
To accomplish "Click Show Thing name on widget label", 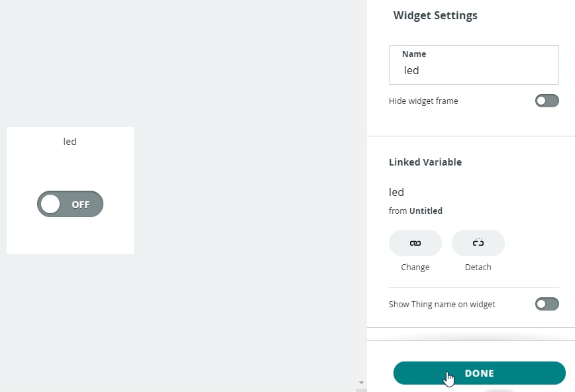I will click(442, 305).
